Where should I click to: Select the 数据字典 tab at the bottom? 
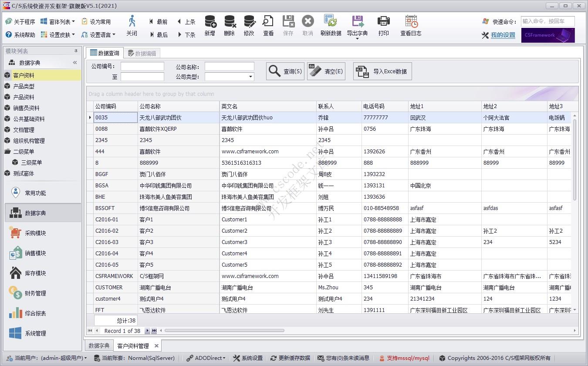click(x=98, y=345)
